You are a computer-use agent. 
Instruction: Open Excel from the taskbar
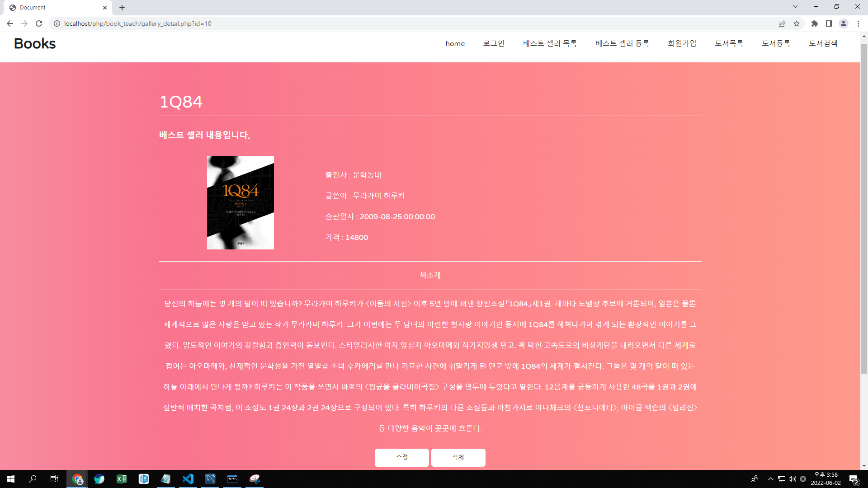[x=122, y=479]
